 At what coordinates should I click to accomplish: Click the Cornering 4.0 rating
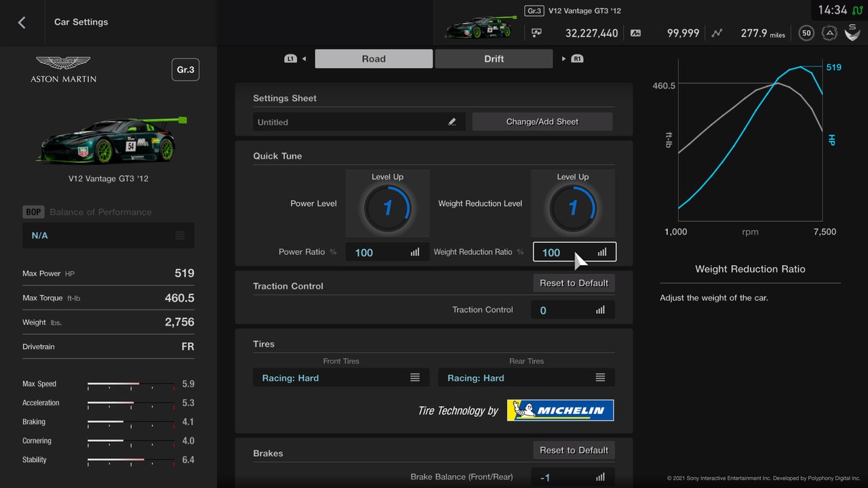(188, 441)
